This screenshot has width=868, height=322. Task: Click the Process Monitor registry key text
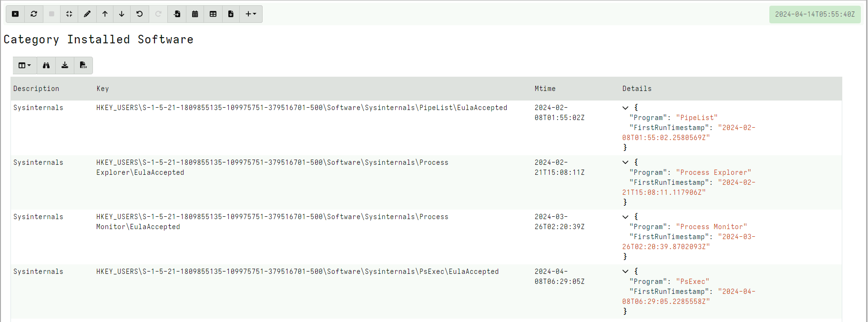[x=272, y=221]
